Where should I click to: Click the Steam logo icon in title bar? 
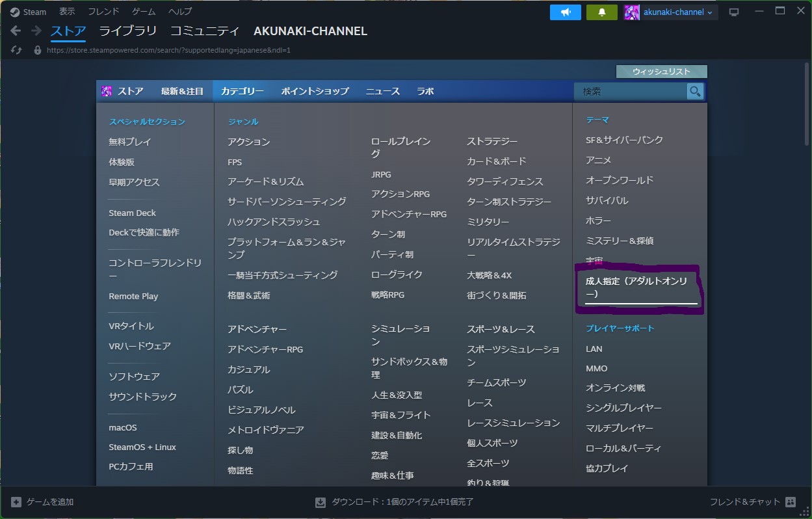[14, 12]
